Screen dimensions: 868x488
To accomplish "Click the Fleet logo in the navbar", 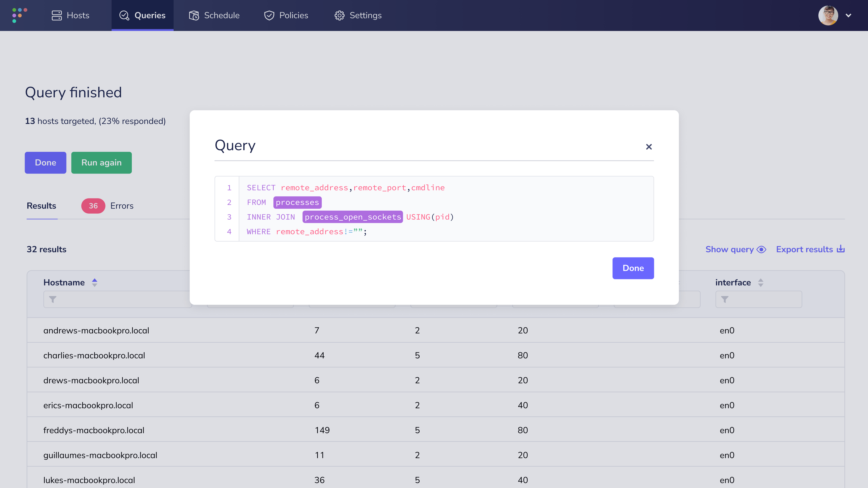I will click(20, 15).
